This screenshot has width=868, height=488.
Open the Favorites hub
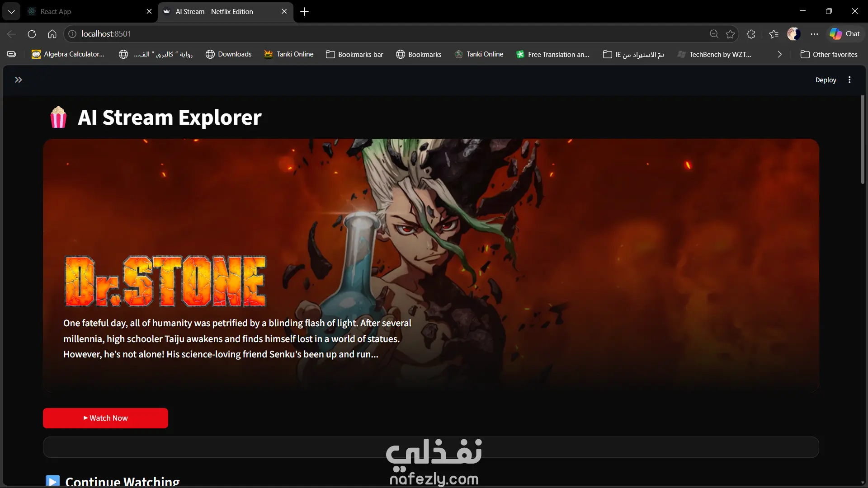(774, 34)
